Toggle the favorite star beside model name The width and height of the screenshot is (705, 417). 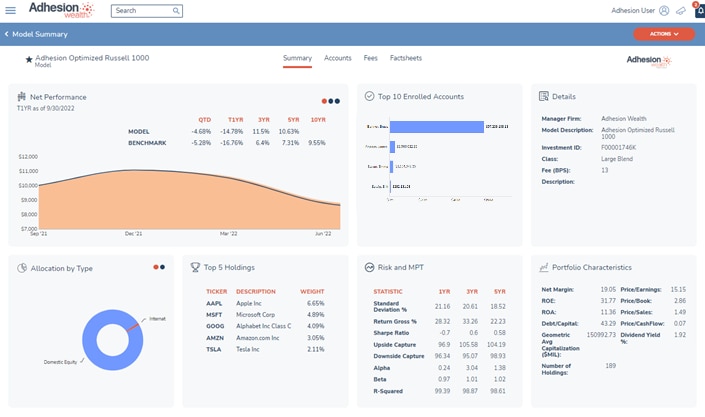pyautogui.click(x=29, y=59)
